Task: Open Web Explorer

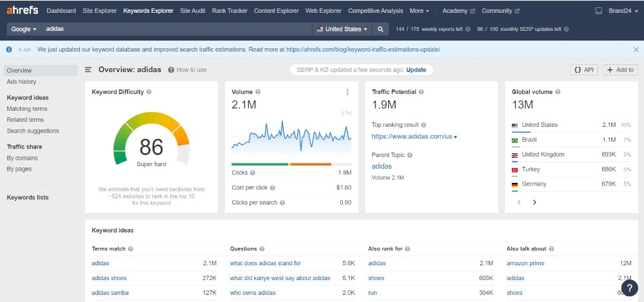Action: tap(323, 11)
